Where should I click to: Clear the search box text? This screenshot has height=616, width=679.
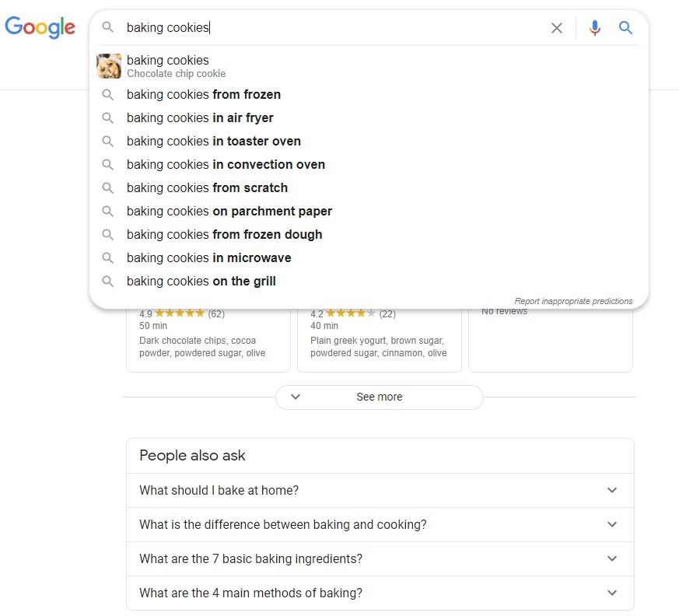(x=557, y=28)
